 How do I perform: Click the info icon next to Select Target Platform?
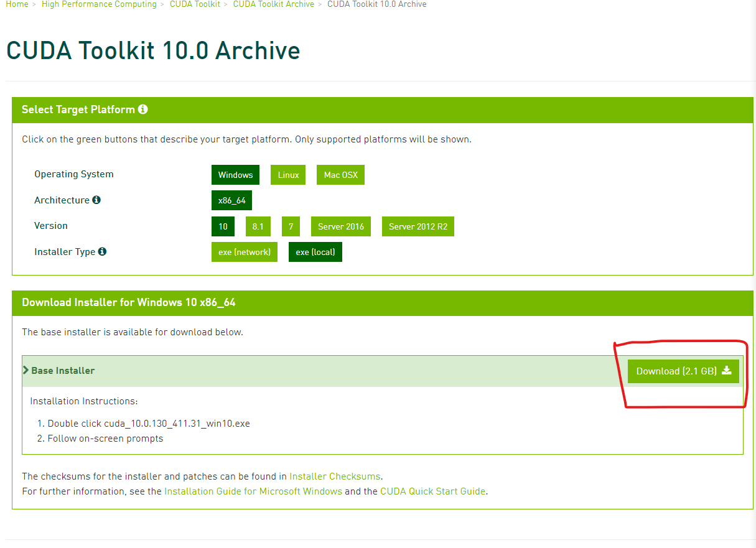[143, 109]
